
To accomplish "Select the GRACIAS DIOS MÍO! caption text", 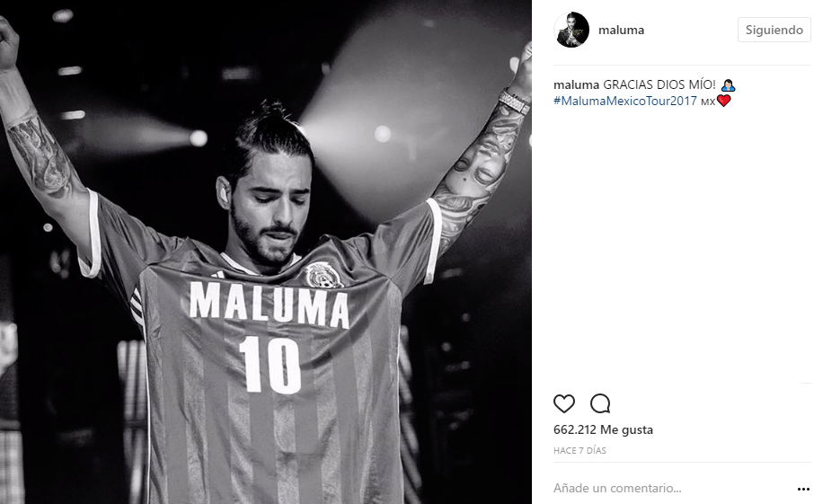I will coord(659,84).
